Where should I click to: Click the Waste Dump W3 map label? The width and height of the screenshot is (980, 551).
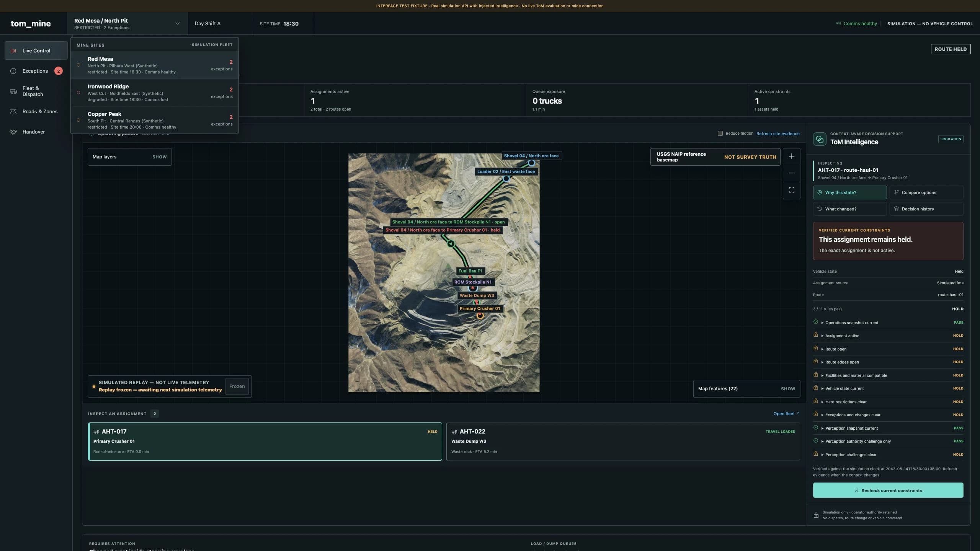click(477, 295)
